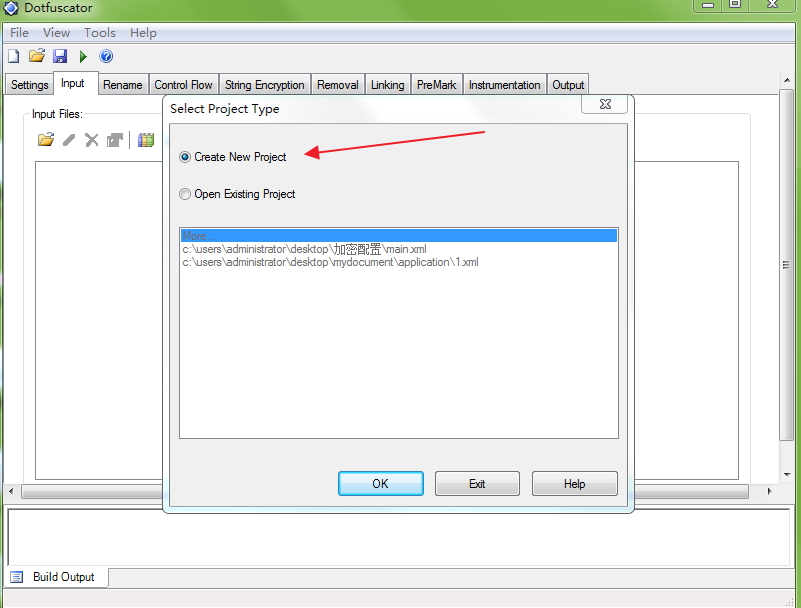Select the Build Output bottom tab

tap(57, 577)
